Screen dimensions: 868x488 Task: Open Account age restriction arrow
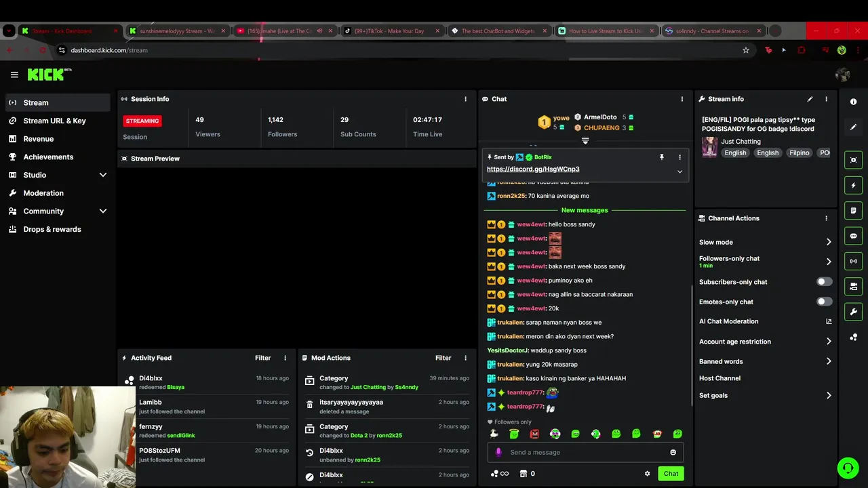coord(829,342)
